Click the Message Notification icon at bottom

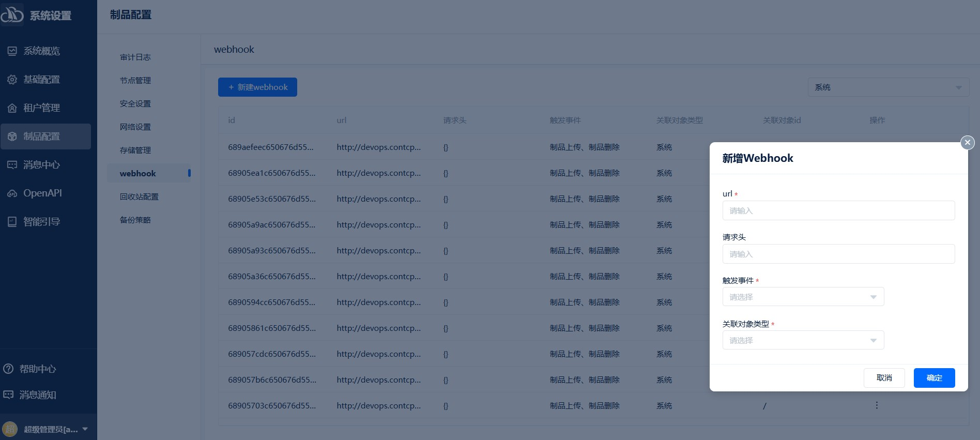point(8,395)
